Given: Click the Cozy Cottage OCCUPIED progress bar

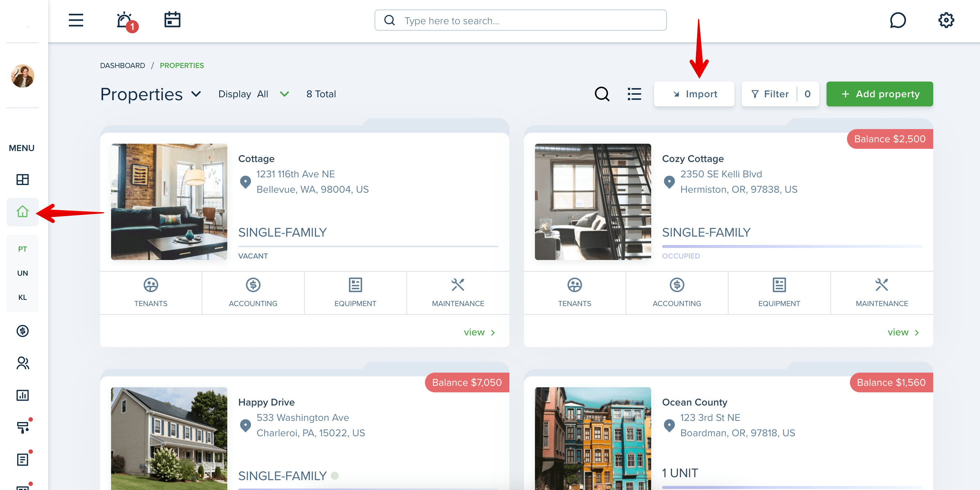Looking at the screenshot, I should click(792, 247).
